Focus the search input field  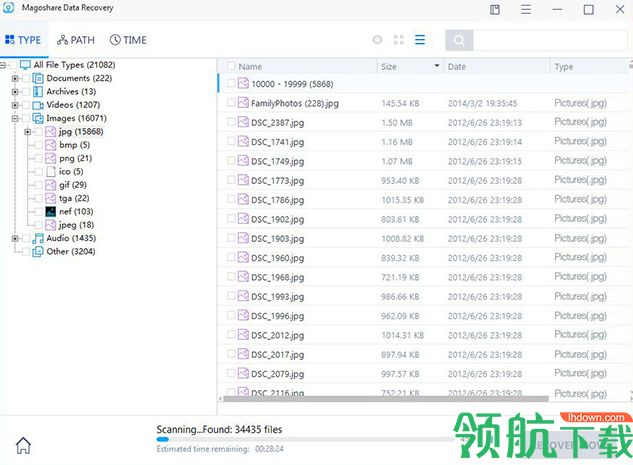549,40
